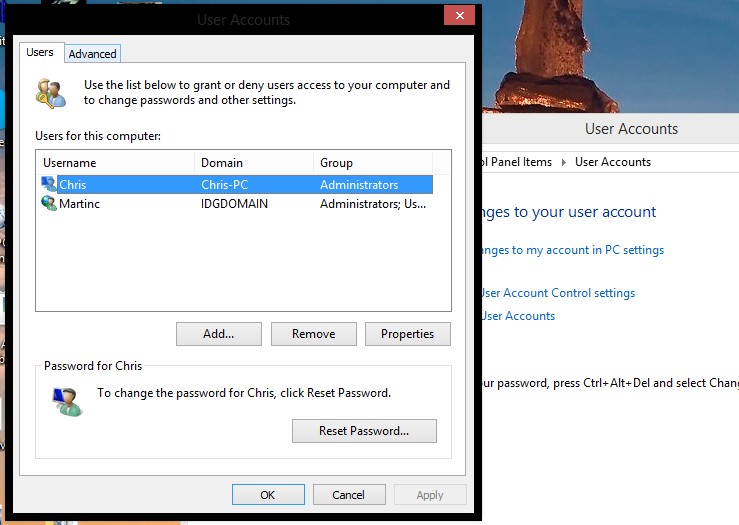This screenshot has width=739, height=525.
Task: Click User Accounts in the breadcrumb path
Action: click(x=613, y=162)
